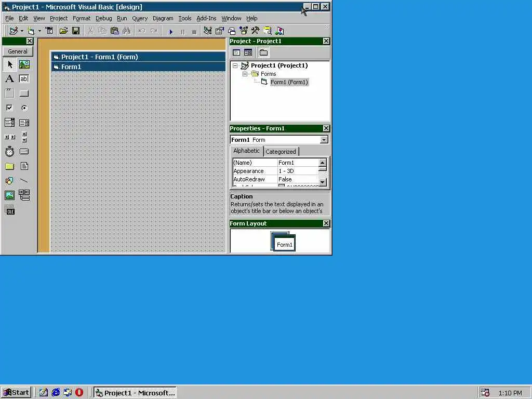Click the Paste toolbar icon
532x399 pixels.
(x=115, y=31)
